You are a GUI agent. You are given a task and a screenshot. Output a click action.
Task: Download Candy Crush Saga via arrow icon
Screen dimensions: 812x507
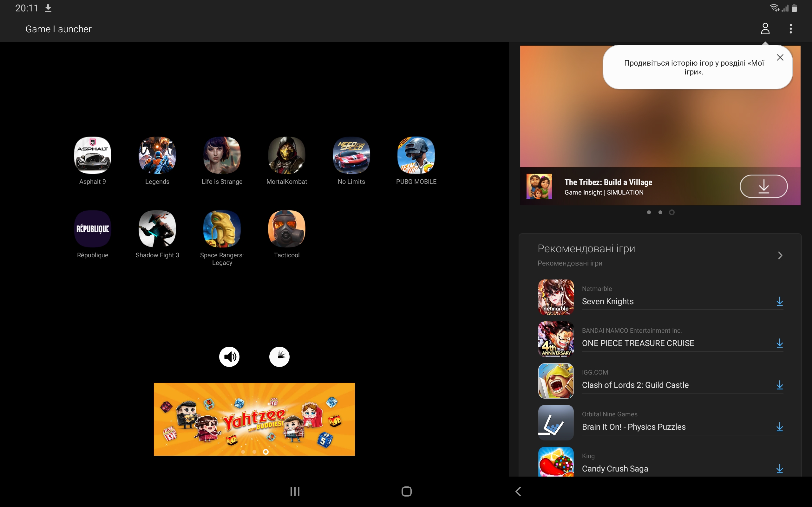coord(779,469)
